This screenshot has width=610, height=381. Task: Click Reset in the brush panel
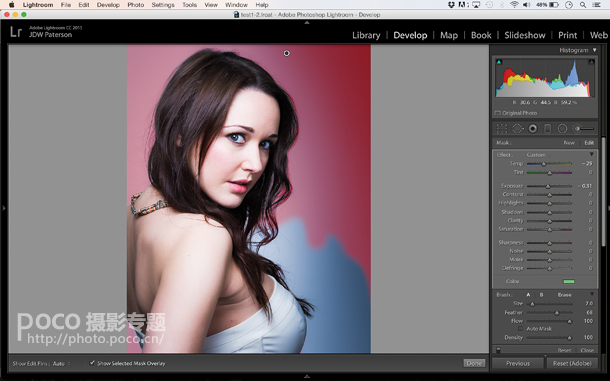tap(564, 350)
